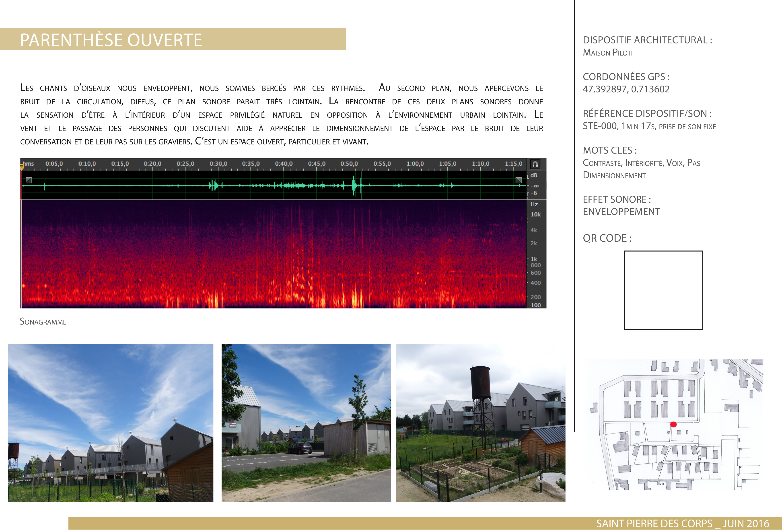Open the photo of grey houses under blue sky
Image resolution: width=782 pixels, height=532 pixels.
[110, 423]
